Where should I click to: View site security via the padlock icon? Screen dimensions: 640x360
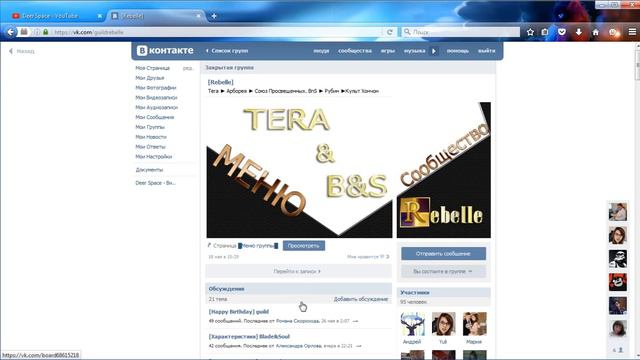click(x=46, y=32)
